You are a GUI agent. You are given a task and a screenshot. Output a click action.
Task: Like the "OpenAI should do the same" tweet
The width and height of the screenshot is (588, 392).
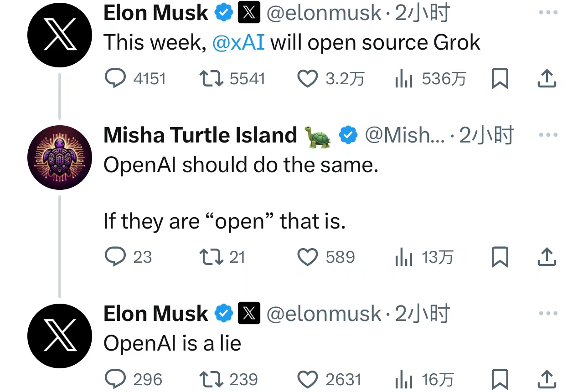coord(308,257)
